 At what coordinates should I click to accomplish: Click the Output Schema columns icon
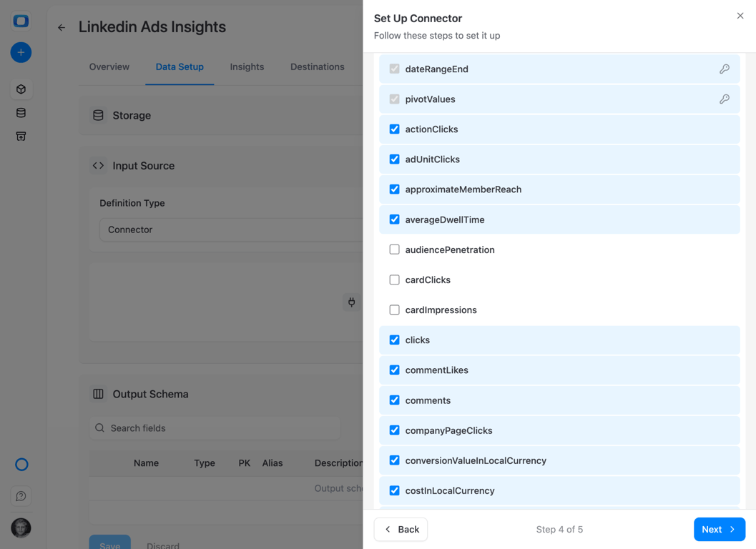99,394
